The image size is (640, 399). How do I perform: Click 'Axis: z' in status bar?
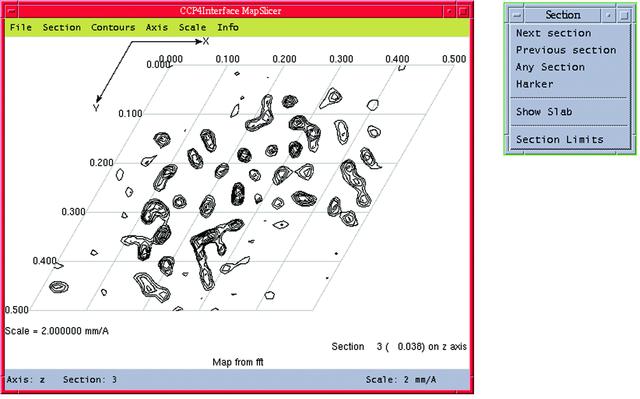pos(26,380)
